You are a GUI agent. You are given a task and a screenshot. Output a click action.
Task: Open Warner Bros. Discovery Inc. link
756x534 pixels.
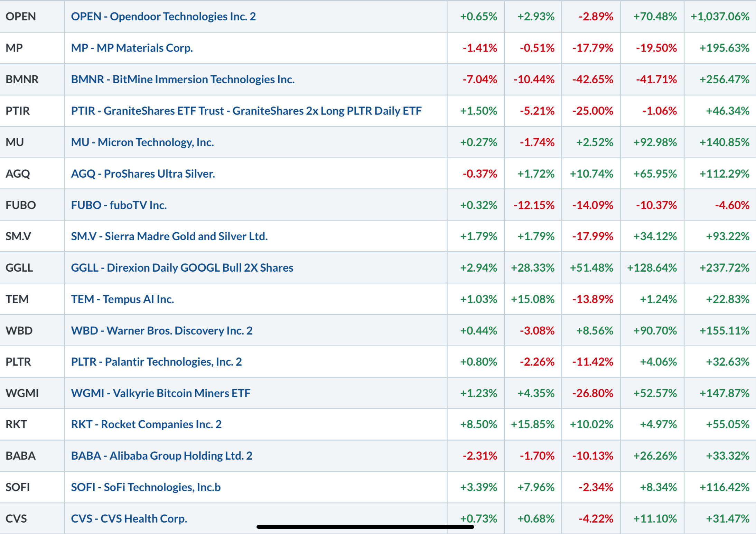point(161,330)
